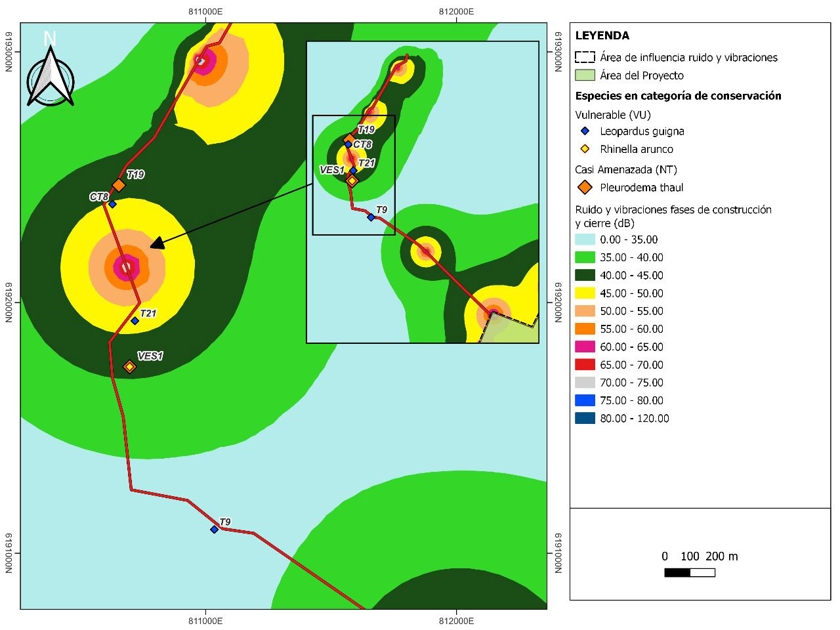Click the CT8 label text in main map
Viewport: 840px width, 630px height.
click(99, 197)
